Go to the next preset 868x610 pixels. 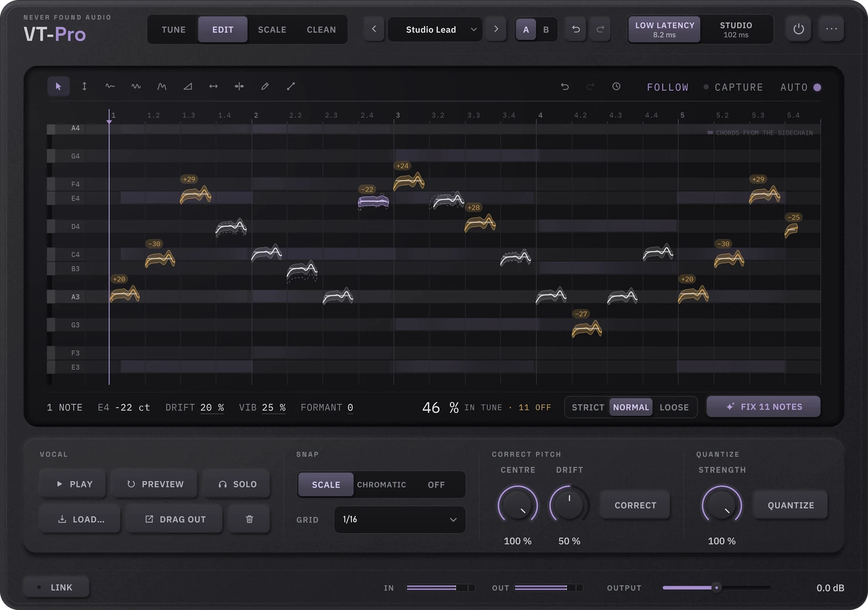(496, 29)
